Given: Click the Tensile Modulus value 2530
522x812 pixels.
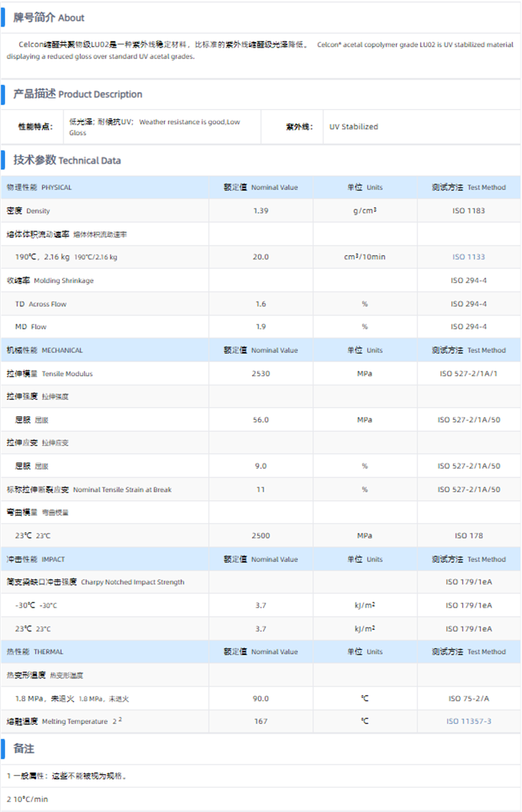Looking at the screenshot, I should coord(260,374).
